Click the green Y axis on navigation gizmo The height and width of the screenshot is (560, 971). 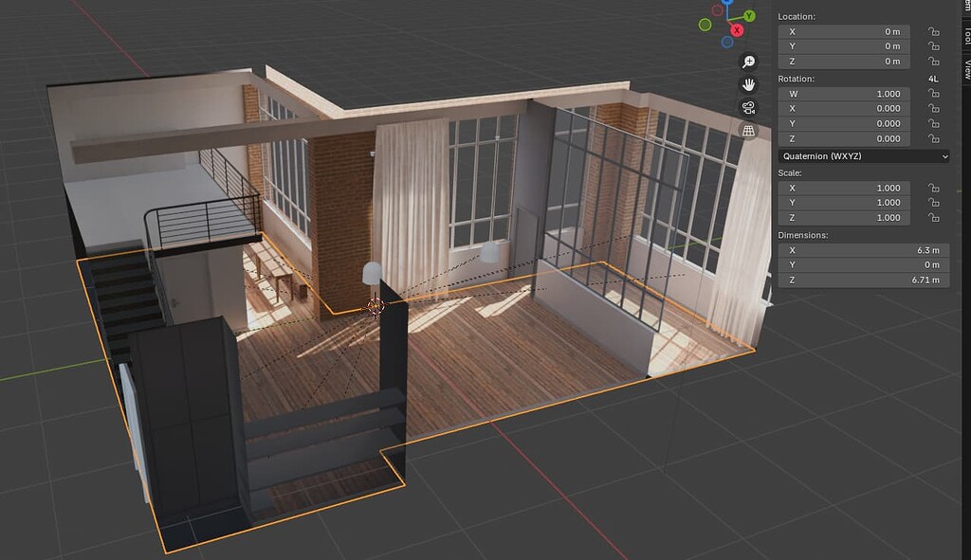pyautogui.click(x=748, y=15)
